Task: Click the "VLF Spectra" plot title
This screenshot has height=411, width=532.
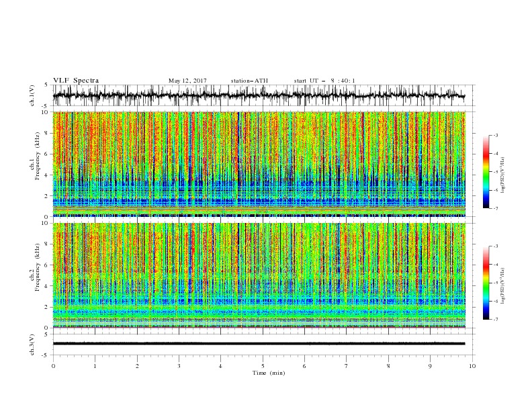Action: [x=76, y=81]
